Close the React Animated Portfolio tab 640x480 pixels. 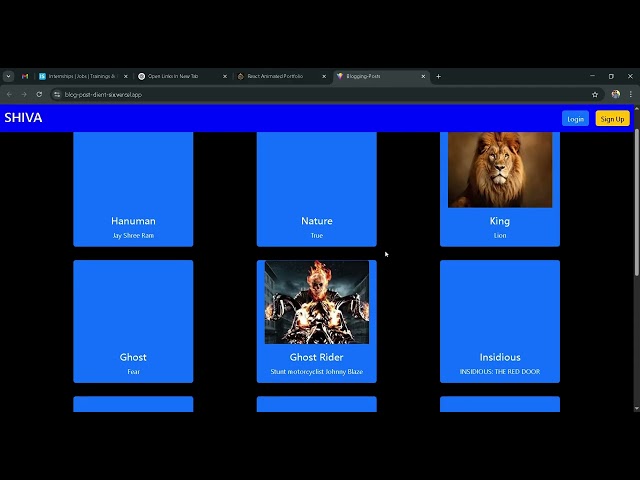pyautogui.click(x=324, y=76)
